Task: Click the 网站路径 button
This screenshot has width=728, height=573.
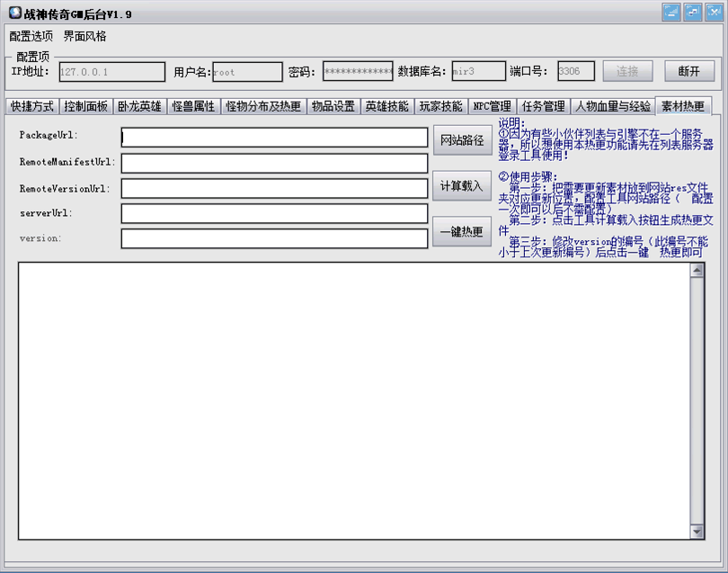Action: (x=463, y=140)
